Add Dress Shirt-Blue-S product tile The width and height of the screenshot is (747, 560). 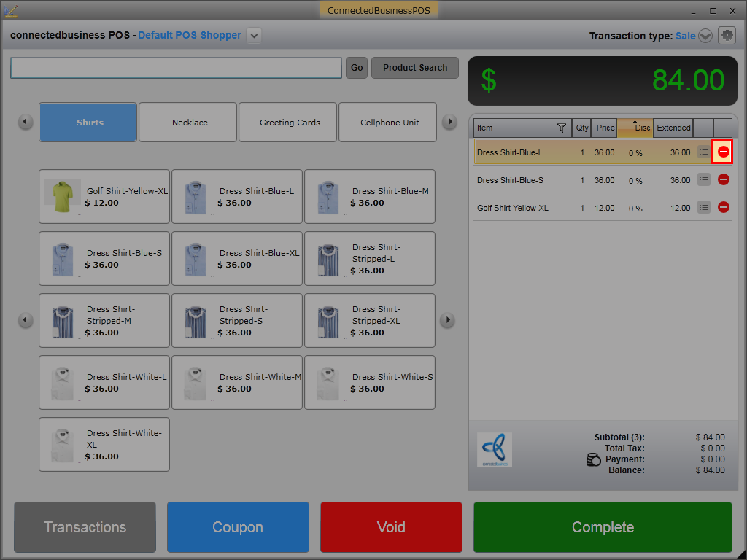104,259
